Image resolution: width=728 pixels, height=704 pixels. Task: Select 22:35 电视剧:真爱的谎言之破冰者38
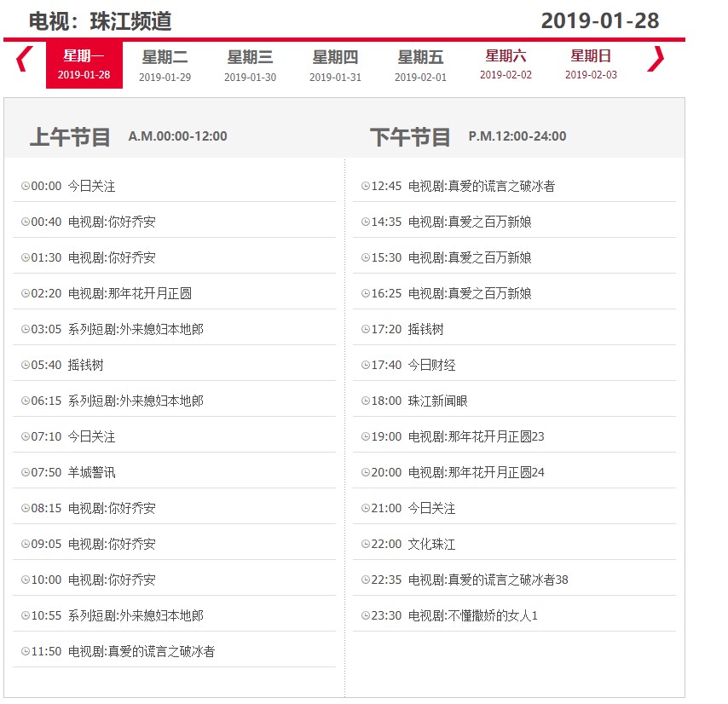514,580
